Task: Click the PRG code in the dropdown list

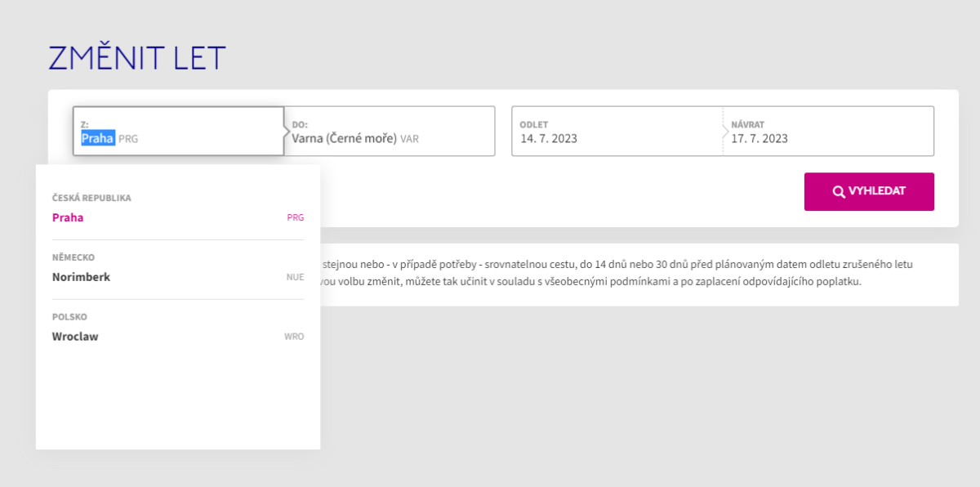Action: 295,218
